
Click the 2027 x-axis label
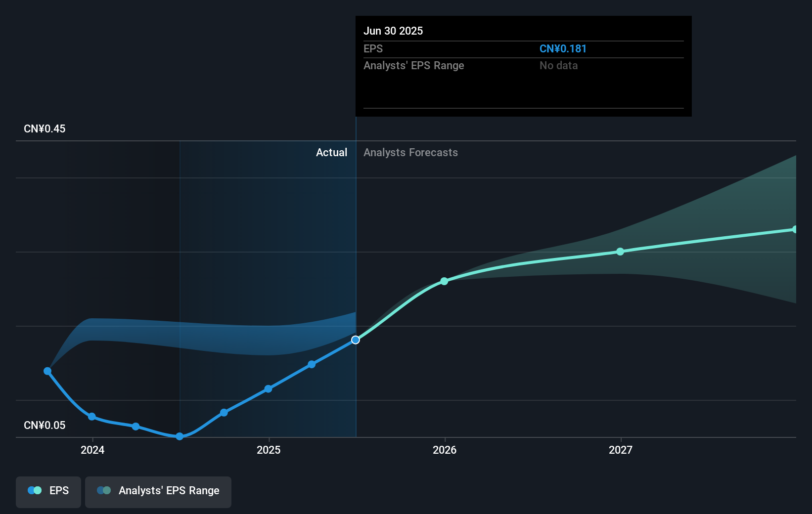click(x=621, y=450)
